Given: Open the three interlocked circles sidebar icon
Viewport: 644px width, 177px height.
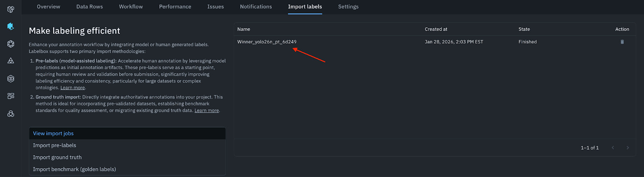Looking at the screenshot, I should 11,114.
